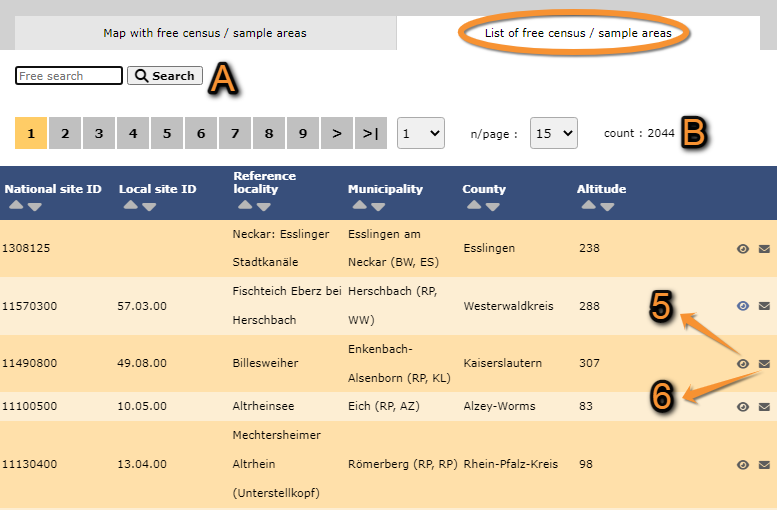Open the page number dropdown
777x510 pixels.
click(420, 133)
